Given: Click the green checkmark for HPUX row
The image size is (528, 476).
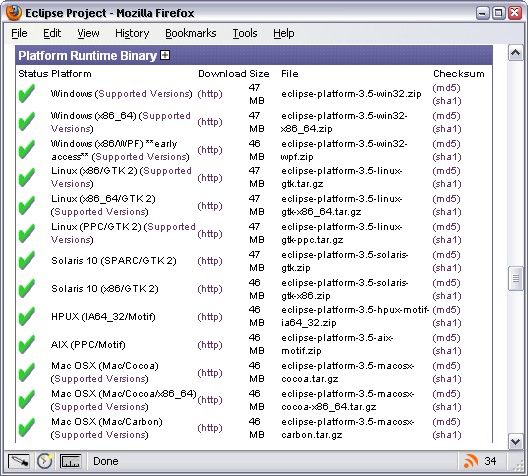Looking at the screenshot, I should [27, 316].
